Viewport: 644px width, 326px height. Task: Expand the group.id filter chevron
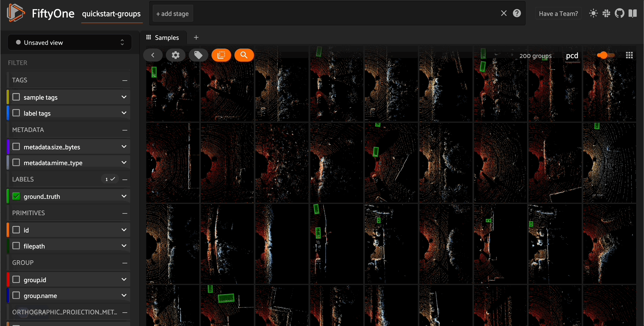click(x=124, y=279)
